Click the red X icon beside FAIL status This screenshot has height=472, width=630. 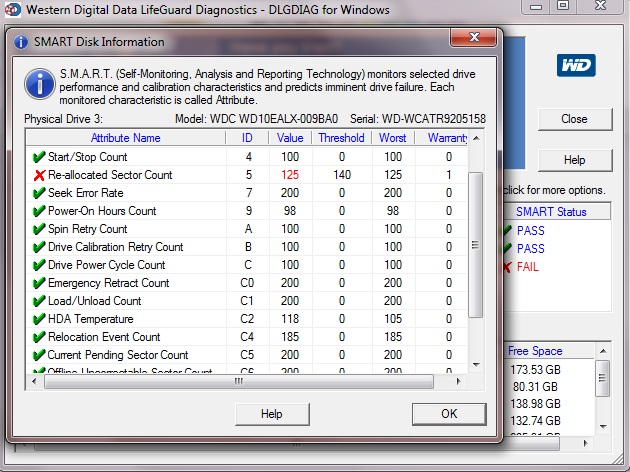pyautogui.click(x=508, y=267)
